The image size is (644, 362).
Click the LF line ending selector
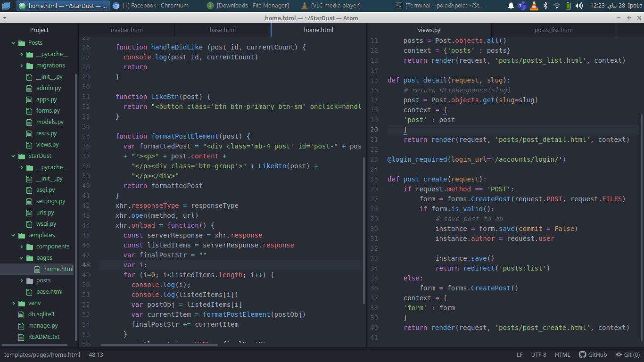click(x=520, y=354)
